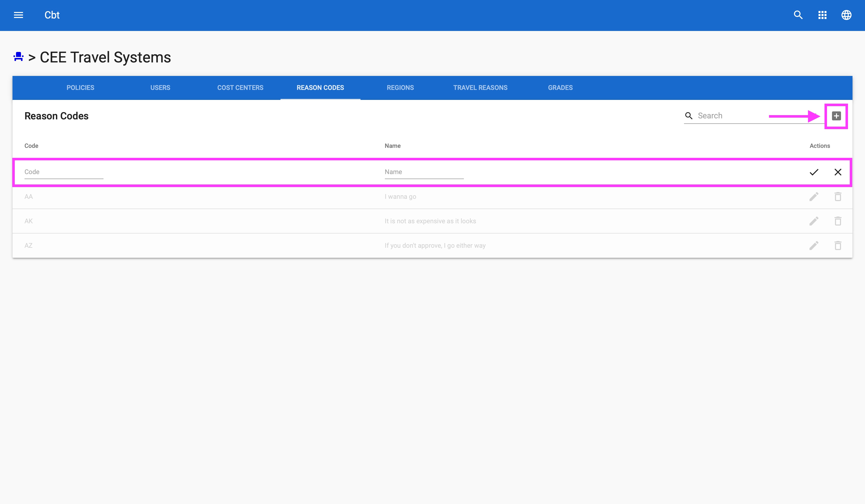
Task: Click the add reason code plus icon
Action: [836, 116]
